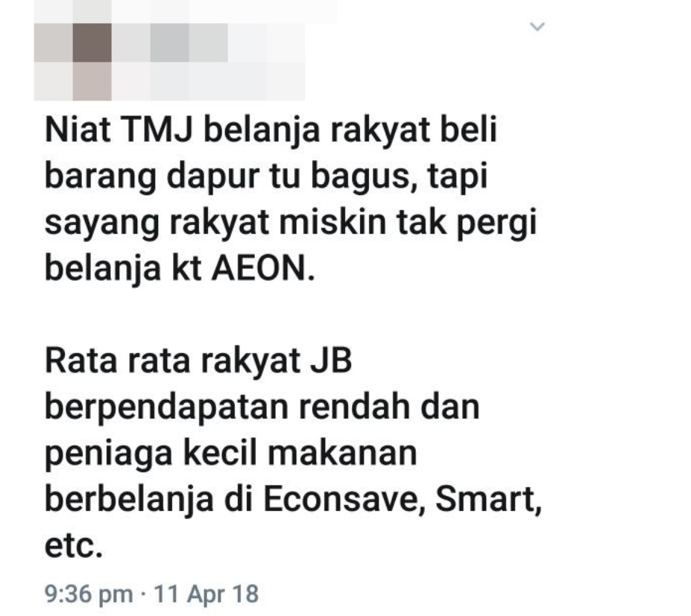
Task: Open the tweet options chevron menu
Action: [x=537, y=26]
